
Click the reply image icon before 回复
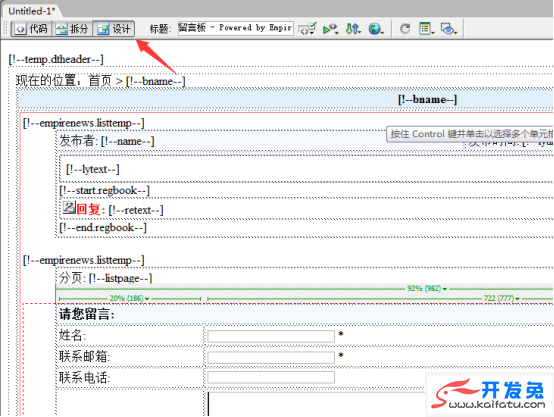pyautogui.click(x=69, y=207)
